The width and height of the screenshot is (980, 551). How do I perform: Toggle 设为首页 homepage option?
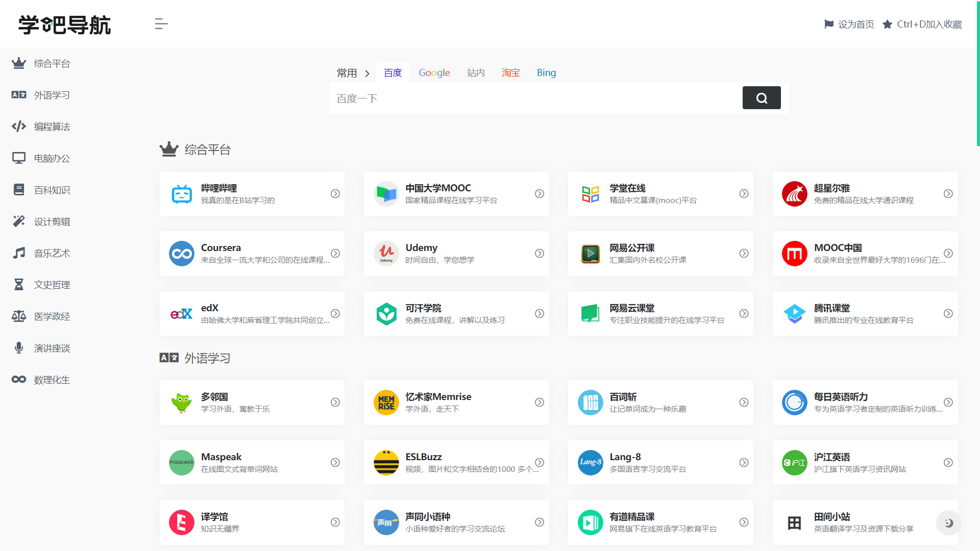coord(848,24)
